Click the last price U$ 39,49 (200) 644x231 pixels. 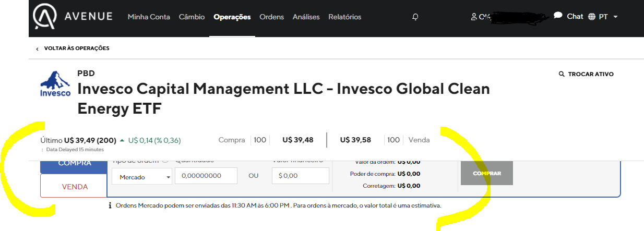[x=90, y=140]
